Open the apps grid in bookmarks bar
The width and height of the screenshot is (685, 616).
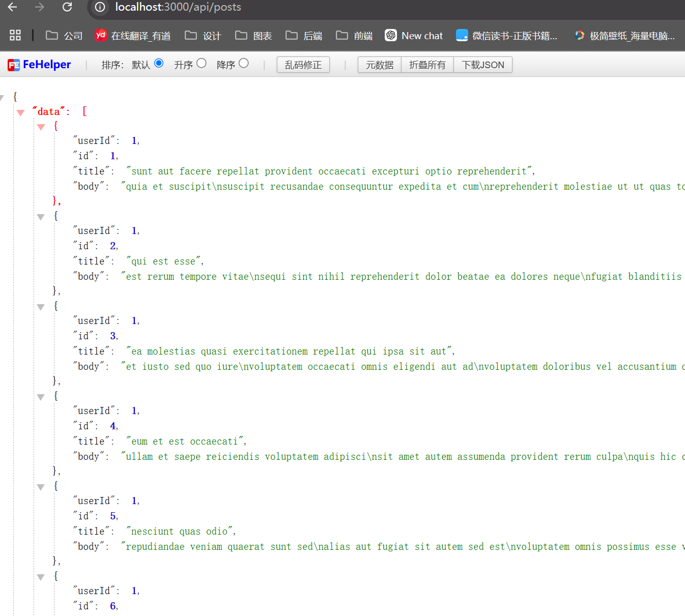point(15,35)
